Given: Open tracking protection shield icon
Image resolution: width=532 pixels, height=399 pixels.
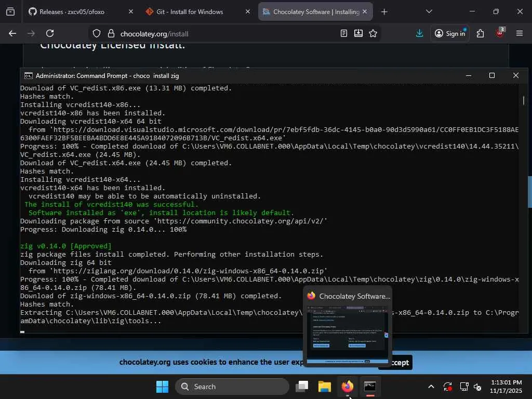Looking at the screenshot, I should (97, 34).
